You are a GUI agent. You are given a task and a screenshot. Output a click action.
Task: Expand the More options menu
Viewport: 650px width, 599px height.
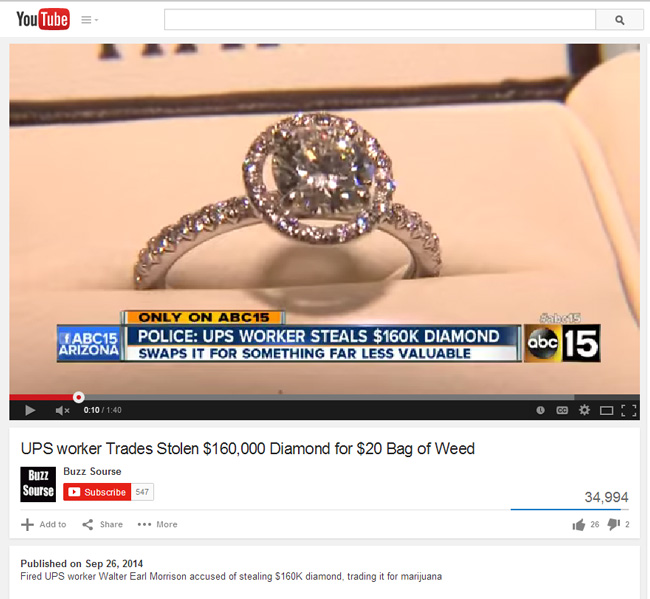point(157,524)
